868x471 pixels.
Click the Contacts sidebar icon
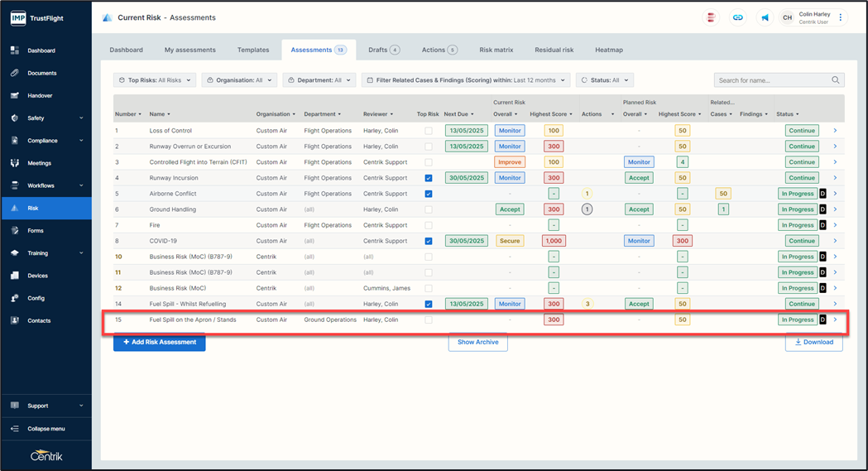(15, 320)
